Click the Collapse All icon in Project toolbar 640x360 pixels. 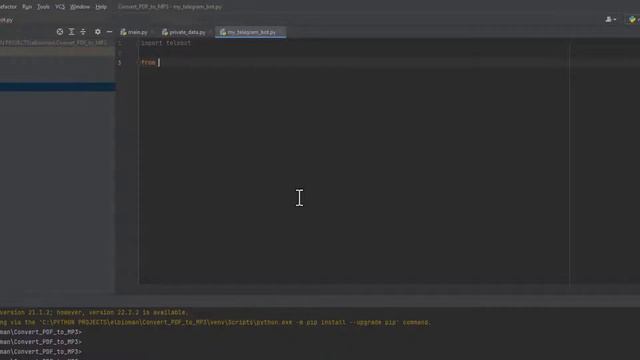(83, 31)
